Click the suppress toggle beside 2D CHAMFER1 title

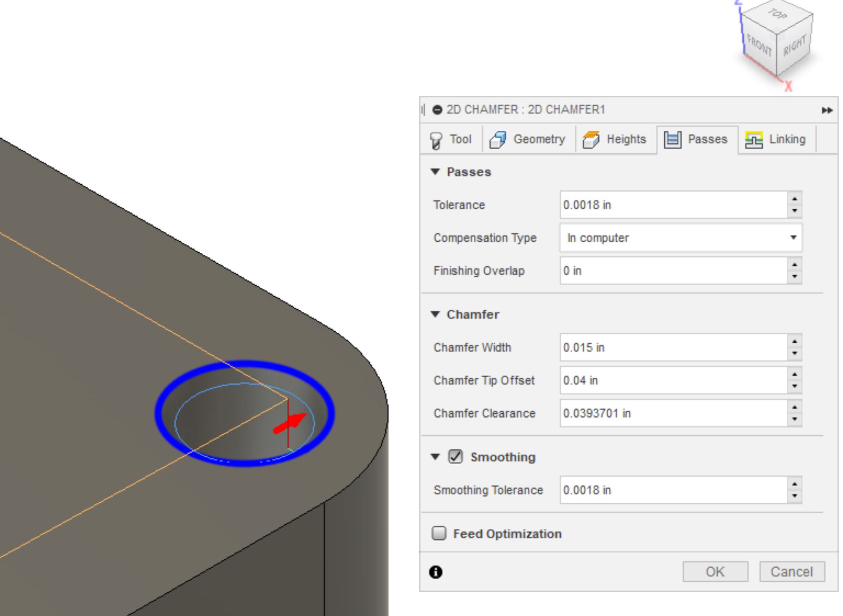tap(437, 110)
